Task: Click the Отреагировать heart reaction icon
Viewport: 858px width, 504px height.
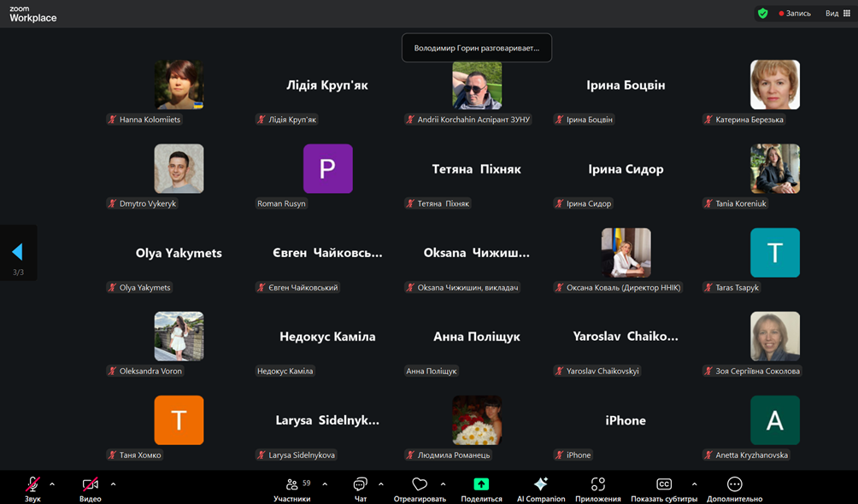Action: coord(419,484)
